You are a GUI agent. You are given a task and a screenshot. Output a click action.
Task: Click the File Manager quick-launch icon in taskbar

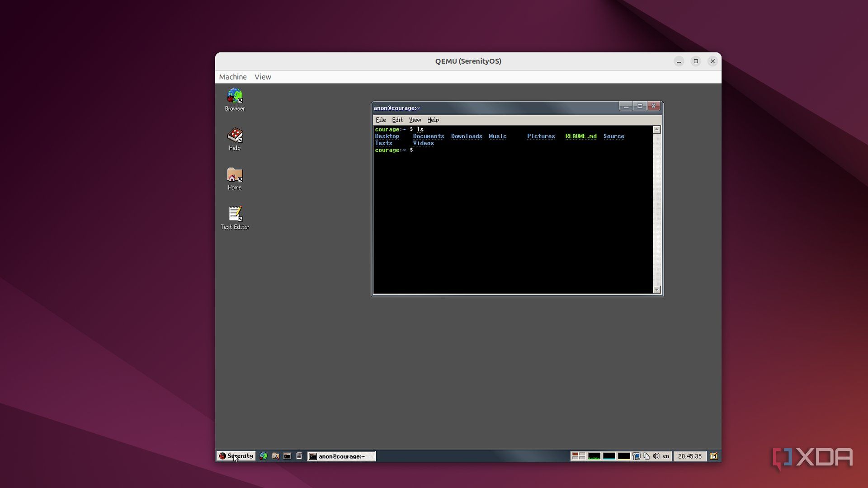275,456
